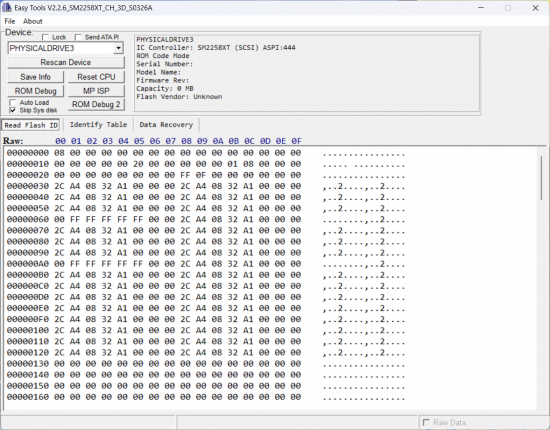Switch to the Data Recovery tab
This screenshot has width=550, height=430.
pos(166,125)
